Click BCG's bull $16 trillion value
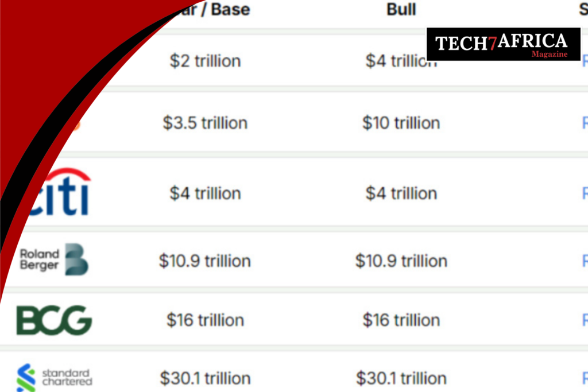This screenshot has width=588, height=392. [401, 320]
